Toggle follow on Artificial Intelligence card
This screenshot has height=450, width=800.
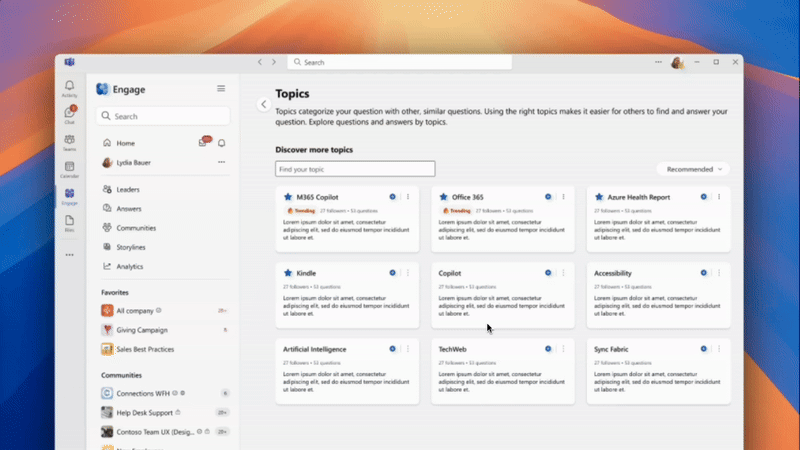(392, 349)
